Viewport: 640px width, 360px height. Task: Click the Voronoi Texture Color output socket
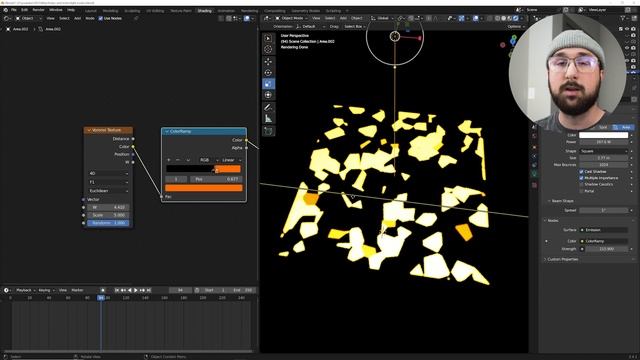[133, 147]
